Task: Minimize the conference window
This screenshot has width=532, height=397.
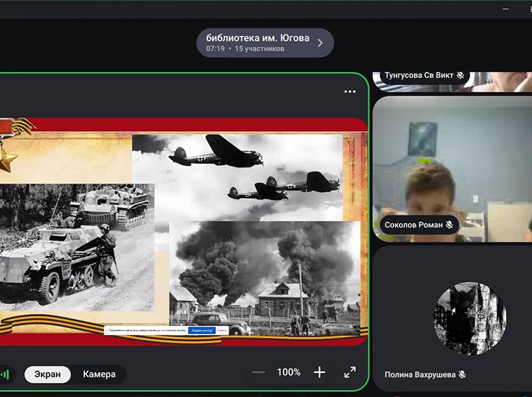Action: coord(506,9)
